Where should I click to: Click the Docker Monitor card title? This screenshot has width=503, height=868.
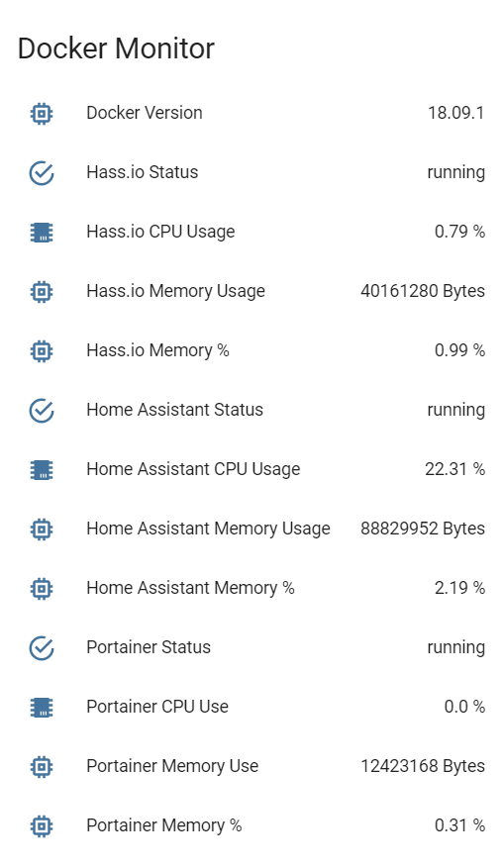[116, 48]
